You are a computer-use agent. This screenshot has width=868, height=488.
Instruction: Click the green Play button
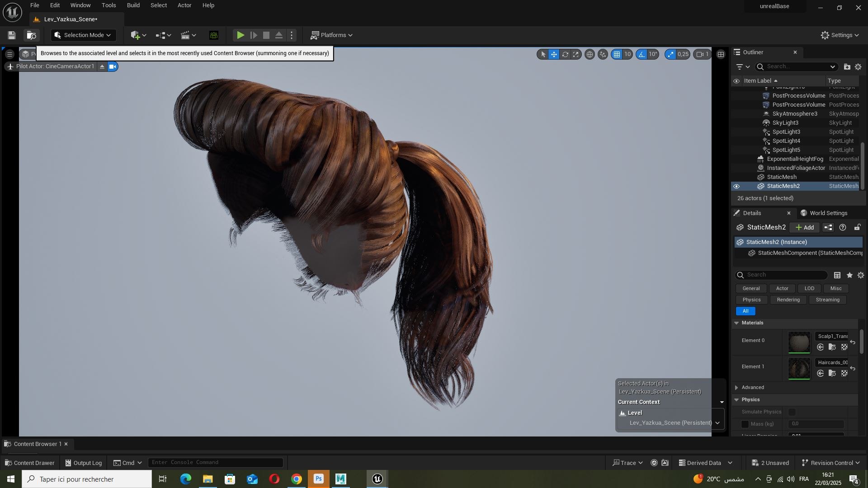[x=241, y=35]
